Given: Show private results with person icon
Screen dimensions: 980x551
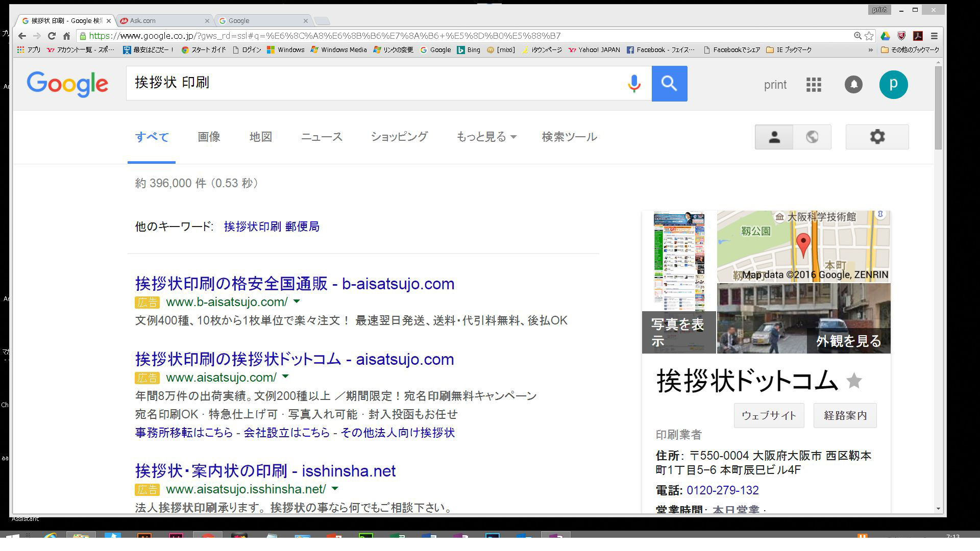Looking at the screenshot, I should 774,137.
